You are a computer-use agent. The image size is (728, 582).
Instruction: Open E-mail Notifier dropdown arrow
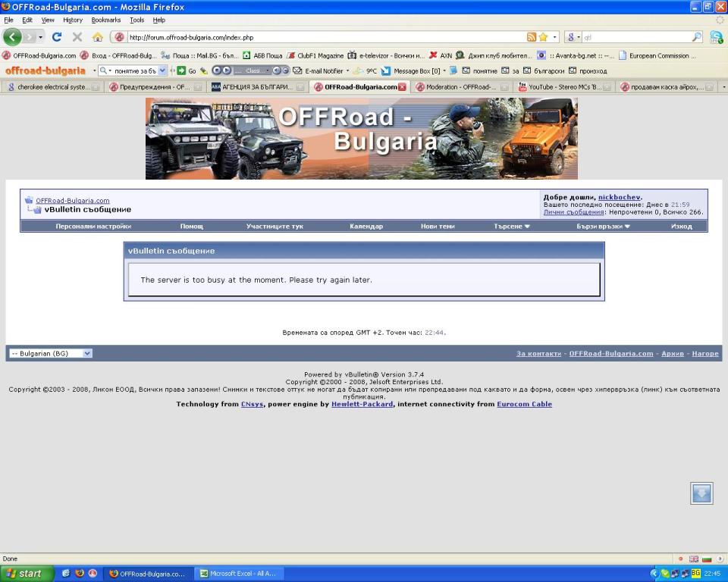tap(348, 71)
